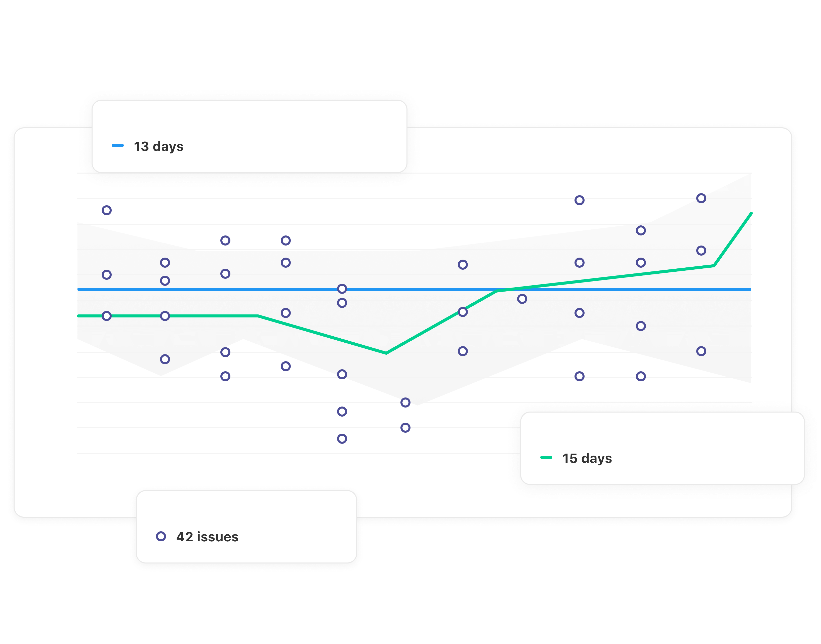Click the lowest dip of the green trend line

[x=386, y=353]
